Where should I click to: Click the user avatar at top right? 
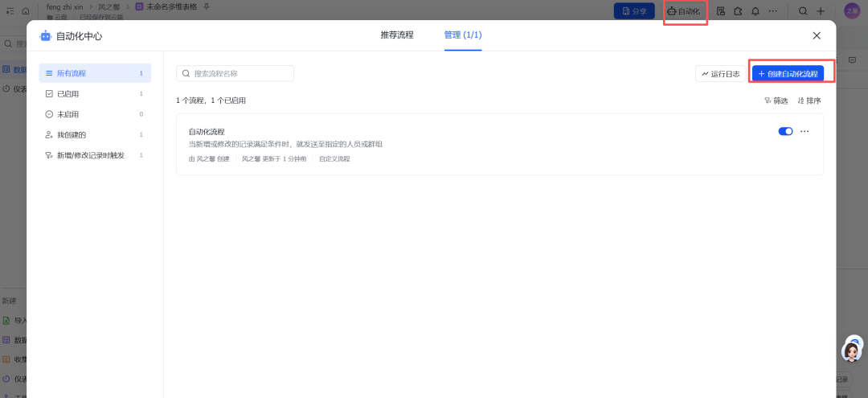pos(852,10)
